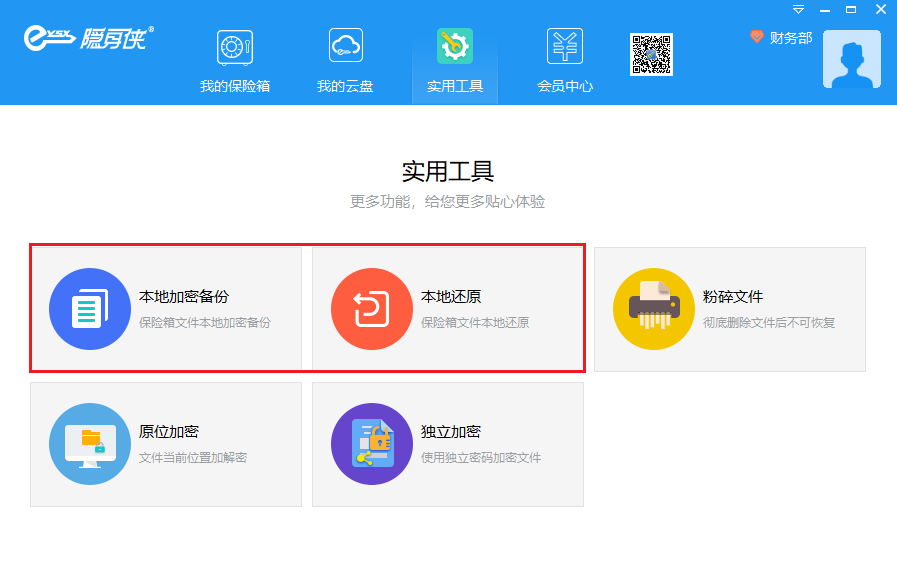Open 本地加密备份 title text
This screenshot has width=897, height=581.
[184, 297]
